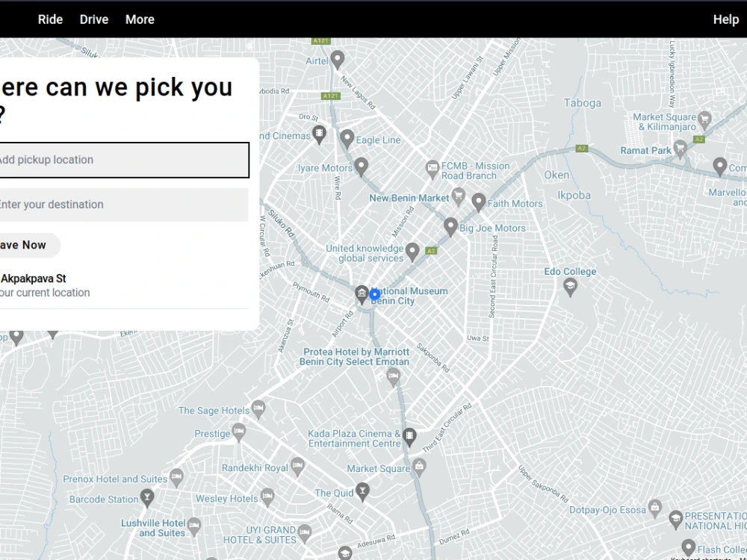This screenshot has width=747, height=560.
Task: Click the Airport Rd label
Action: point(343,324)
